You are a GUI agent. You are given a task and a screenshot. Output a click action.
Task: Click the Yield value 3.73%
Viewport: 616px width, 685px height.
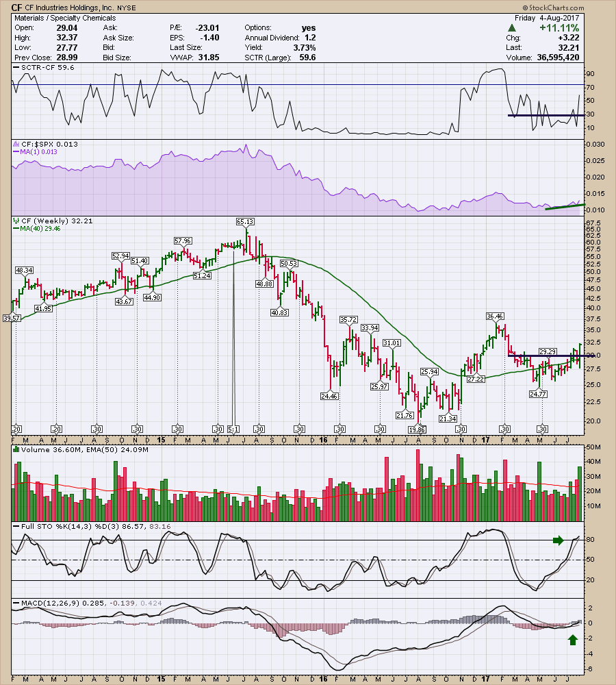(x=305, y=48)
